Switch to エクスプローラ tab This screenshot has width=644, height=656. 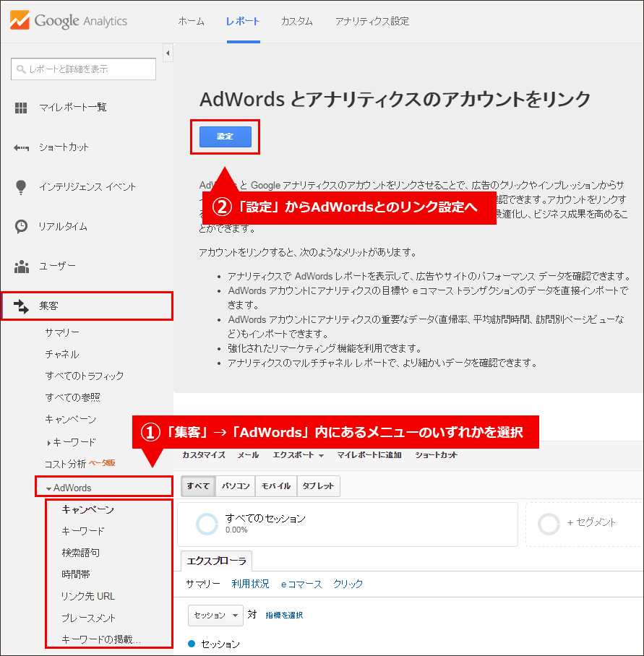point(216,561)
